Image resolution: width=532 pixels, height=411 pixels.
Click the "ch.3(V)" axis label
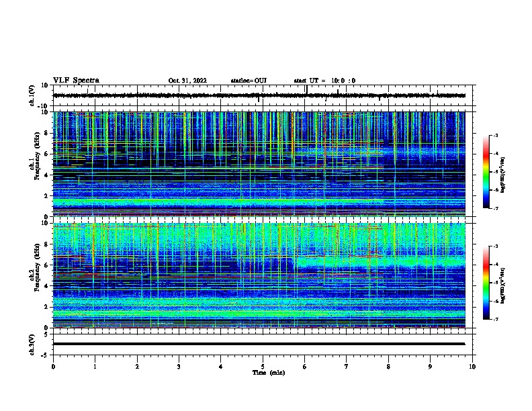click(x=32, y=345)
